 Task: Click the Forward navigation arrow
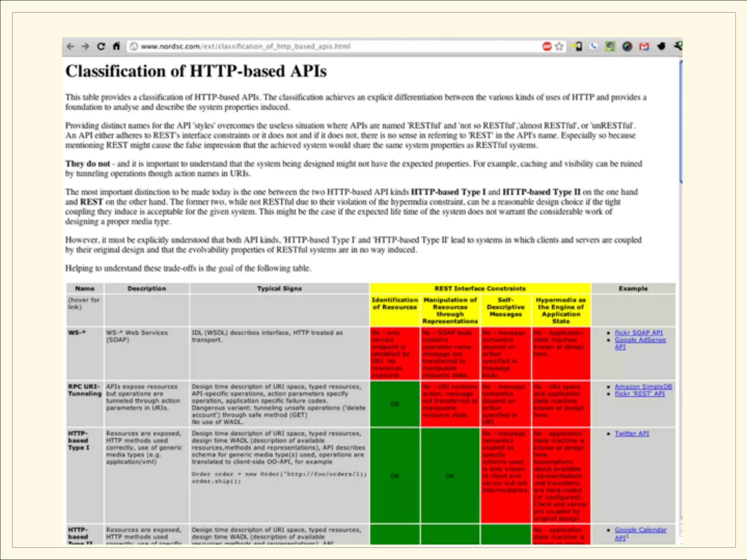(x=85, y=46)
